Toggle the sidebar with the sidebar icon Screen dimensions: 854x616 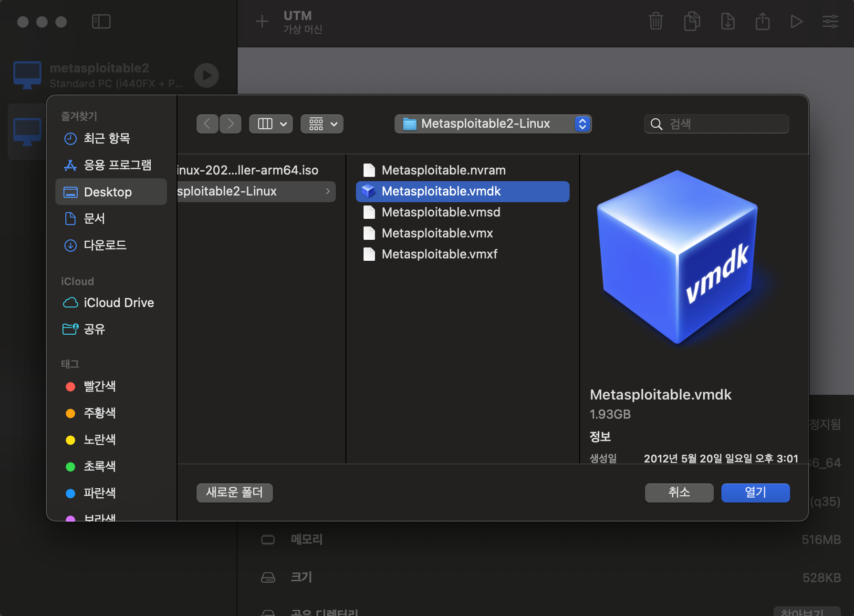click(101, 21)
